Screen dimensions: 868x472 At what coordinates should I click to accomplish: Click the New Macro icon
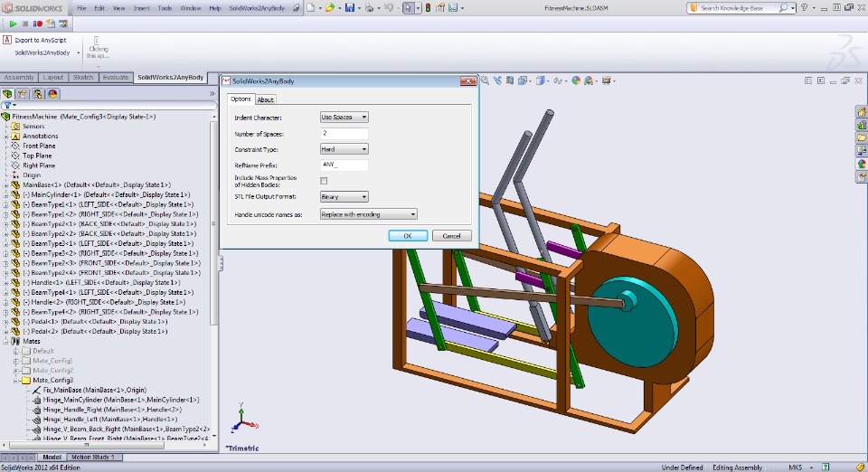click(51, 24)
